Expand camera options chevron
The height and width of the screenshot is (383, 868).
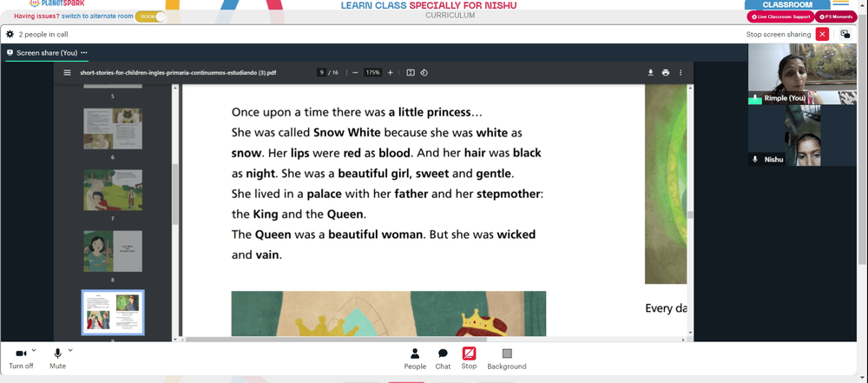coord(34,350)
